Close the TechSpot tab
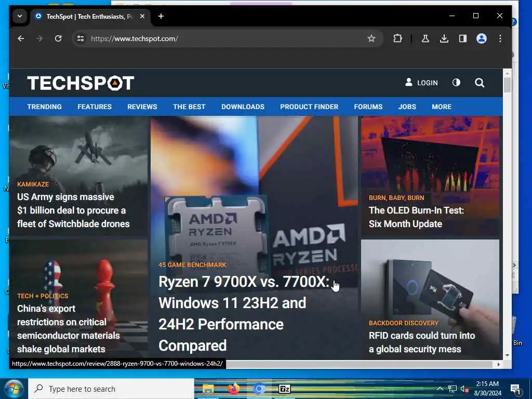 (x=142, y=16)
